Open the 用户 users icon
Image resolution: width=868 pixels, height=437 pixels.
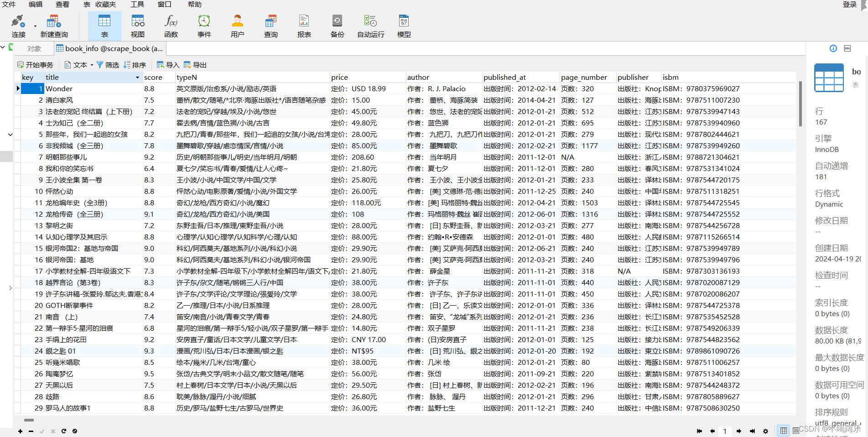point(238,26)
